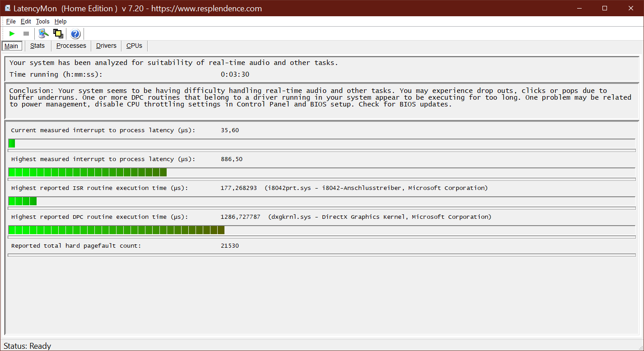Viewport: 644px width, 351px height.
Task: Open the File menu
Action: click(x=11, y=21)
